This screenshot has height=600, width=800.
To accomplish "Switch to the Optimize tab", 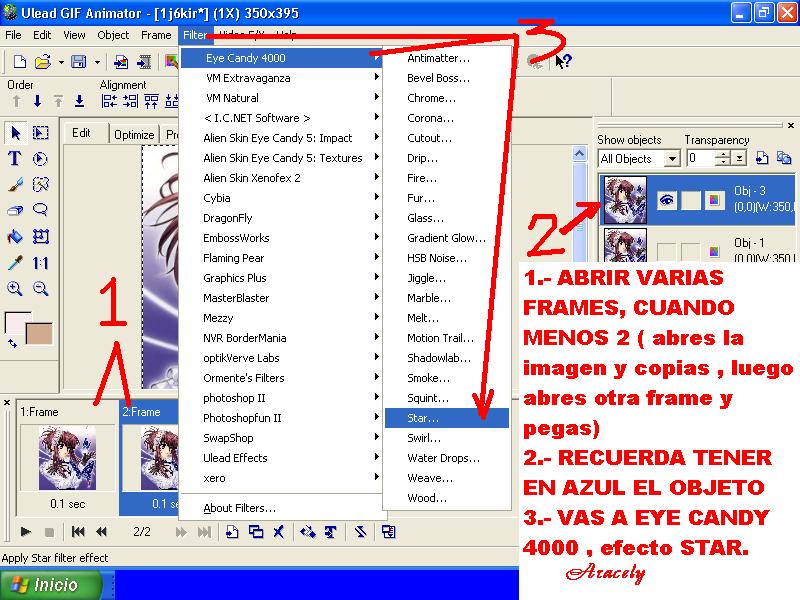I will pyautogui.click(x=134, y=135).
